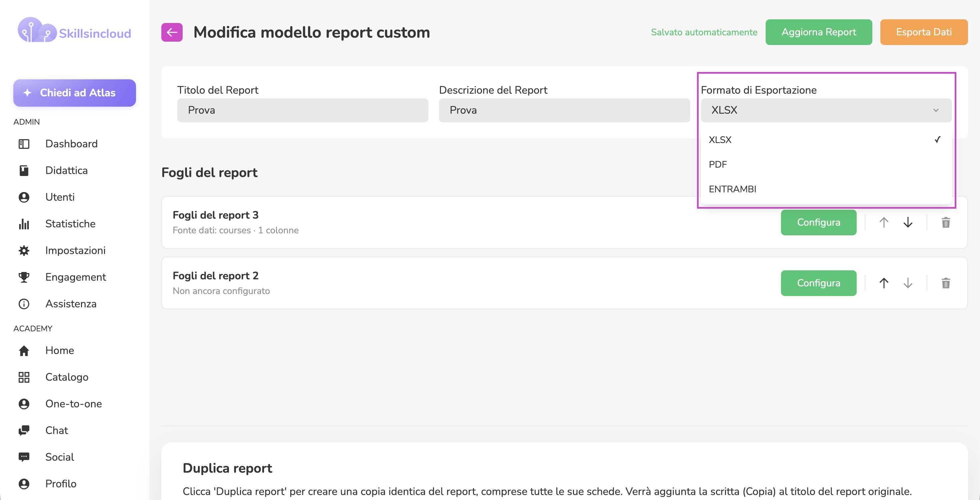Select PDF export format option
This screenshot has width=980, height=500.
(x=826, y=164)
